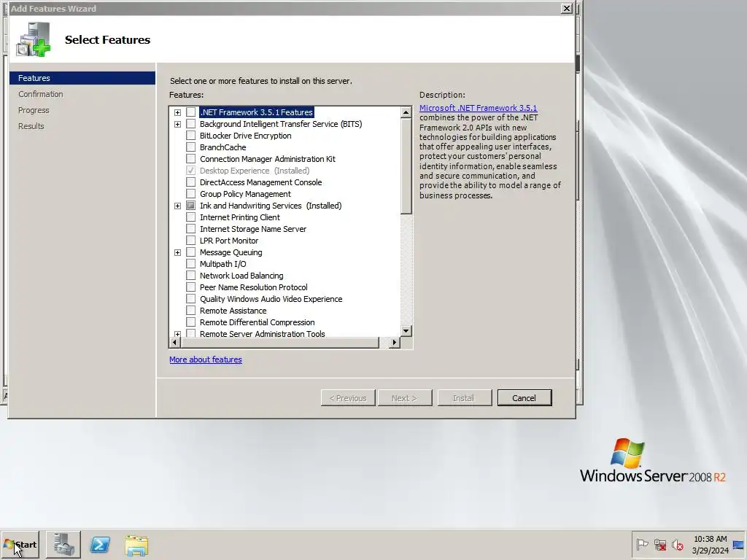Open Action Center flag icon in tray
The height and width of the screenshot is (560, 747).
point(642,544)
